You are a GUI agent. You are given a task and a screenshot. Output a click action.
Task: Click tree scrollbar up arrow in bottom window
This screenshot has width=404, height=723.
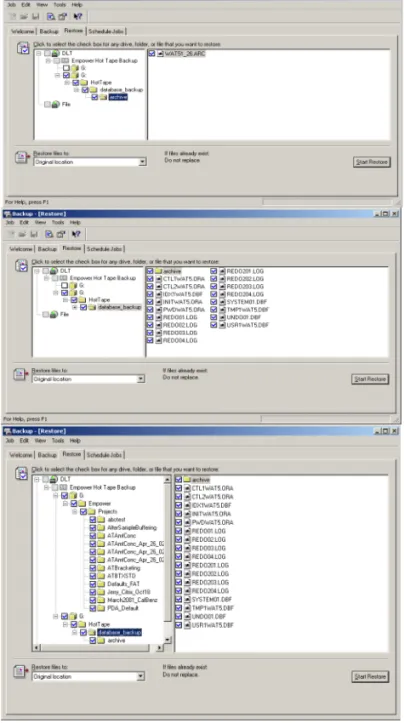coord(167,480)
